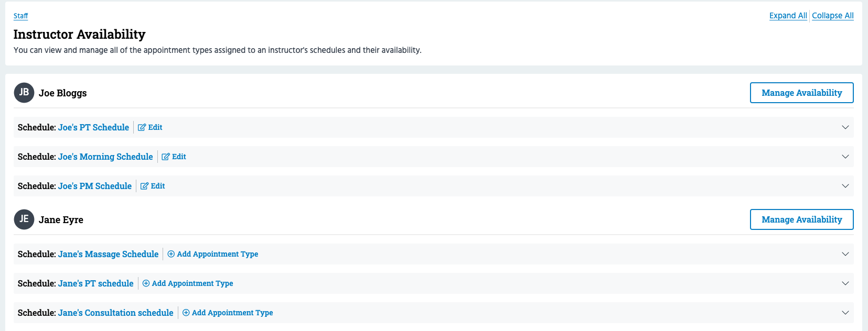Click Joe Bloggs' JB avatar
The height and width of the screenshot is (331, 868).
[24, 93]
